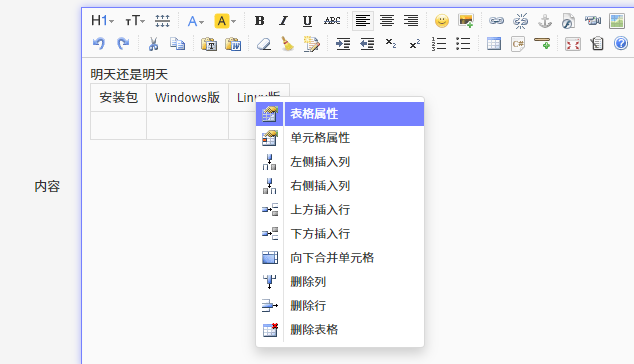Screen dimensions: 634x364
Task: Toggle subscript formatting
Action: tap(391, 44)
